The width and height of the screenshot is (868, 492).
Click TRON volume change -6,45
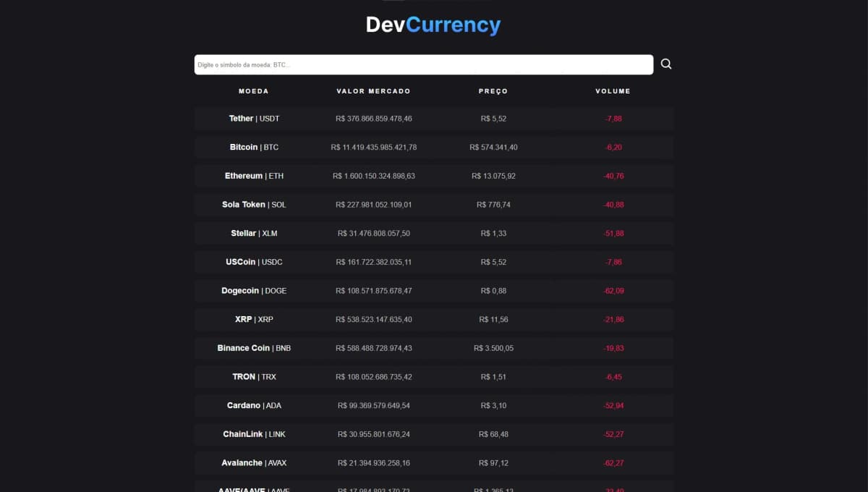click(x=613, y=377)
